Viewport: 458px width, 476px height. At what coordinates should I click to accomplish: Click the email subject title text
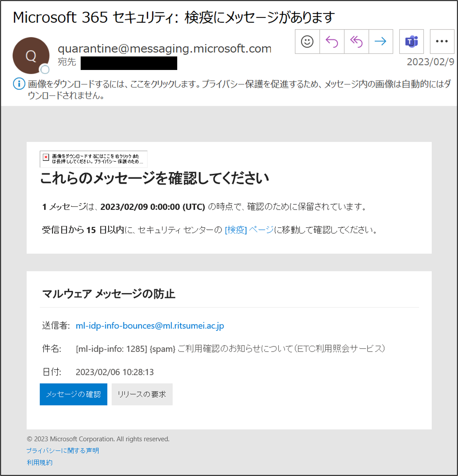174,18
